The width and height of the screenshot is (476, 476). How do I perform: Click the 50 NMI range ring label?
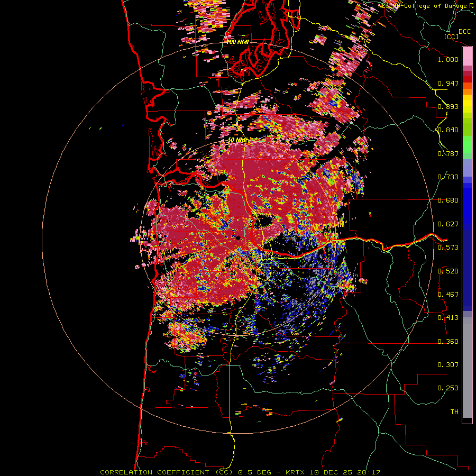237,140
